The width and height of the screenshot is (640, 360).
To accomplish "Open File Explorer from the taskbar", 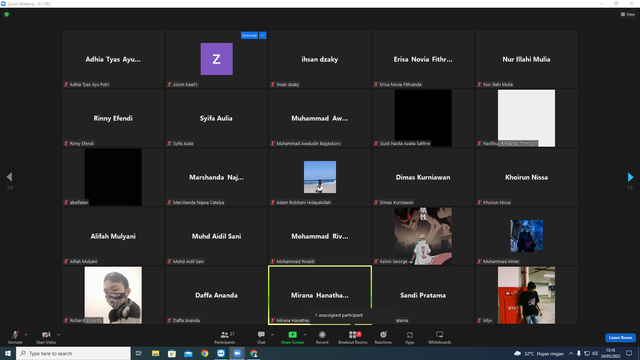I will 156,353.
